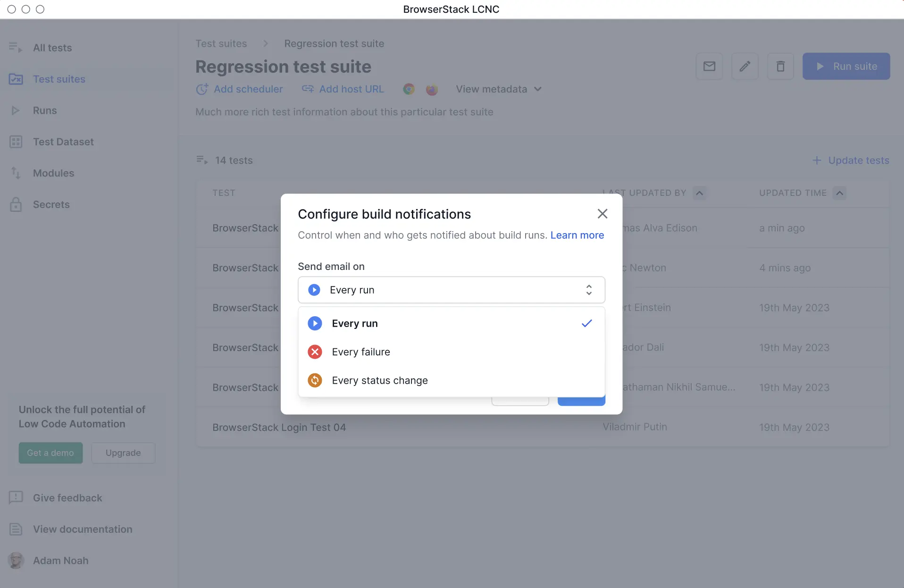
Task: Open Test Dataset in the sidebar
Action: [63, 142]
